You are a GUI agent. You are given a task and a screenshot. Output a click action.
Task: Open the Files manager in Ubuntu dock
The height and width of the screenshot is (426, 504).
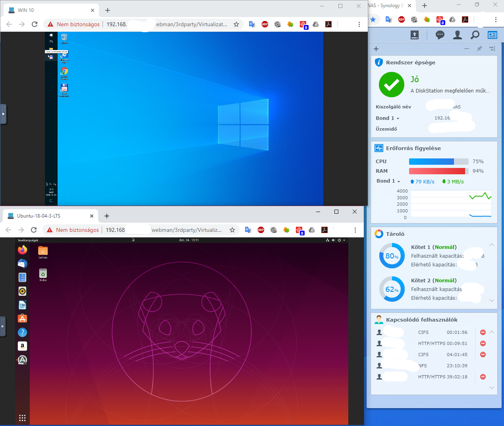[x=22, y=278]
